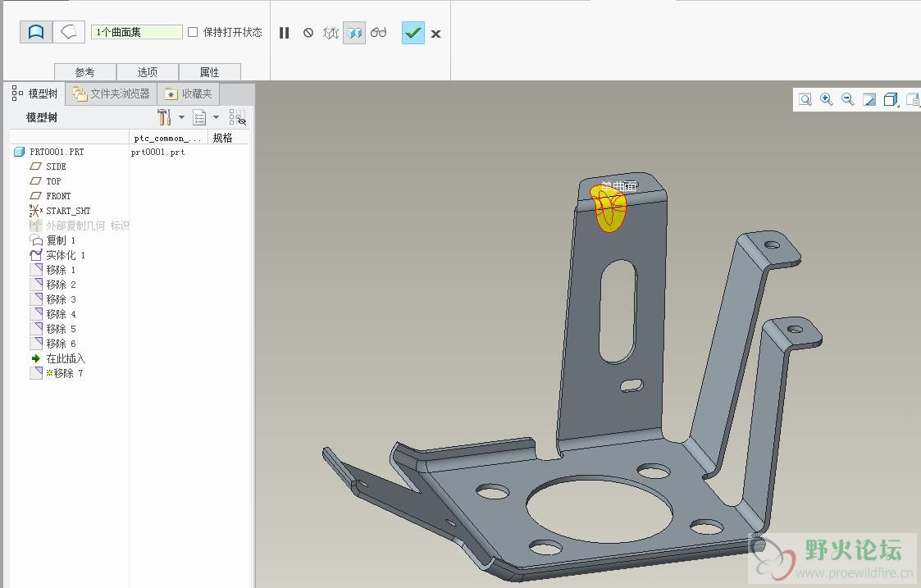Select 移除 7 feature
Image resolution: width=921 pixels, height=588 pixels.
click(x=65, y=373)
